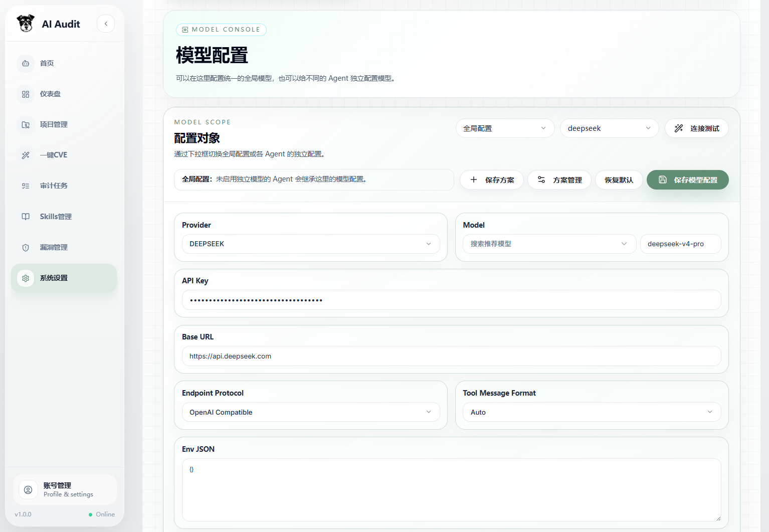
Task: Click the 连接测试 button label
Action: point(705,128)
